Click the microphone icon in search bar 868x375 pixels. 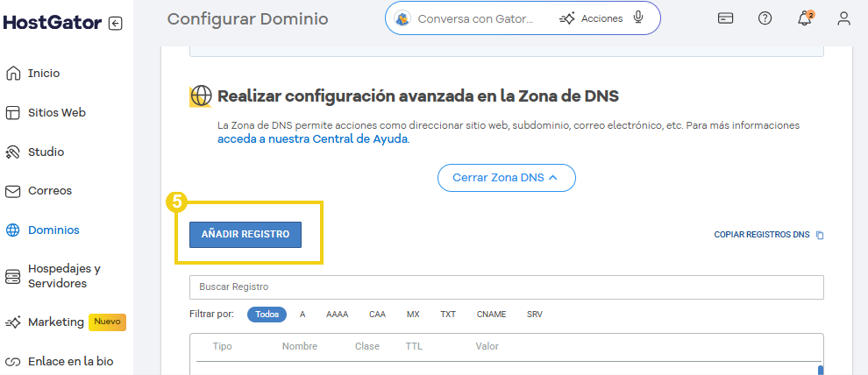tap(638, 18)
